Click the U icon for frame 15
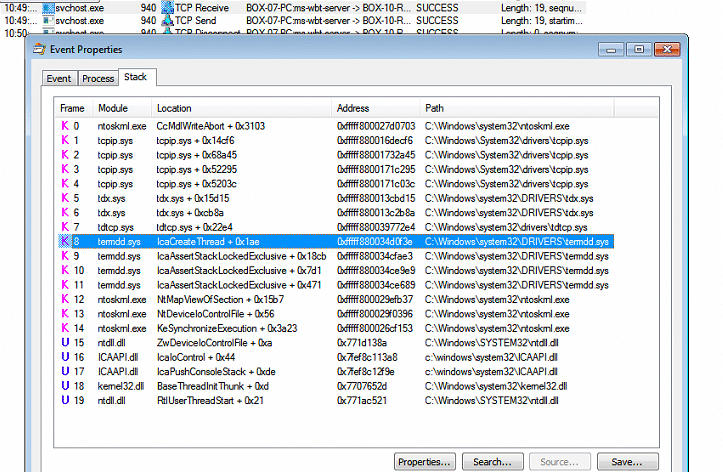The height and width of the screenshot is (472, 723). click(64, 342)
